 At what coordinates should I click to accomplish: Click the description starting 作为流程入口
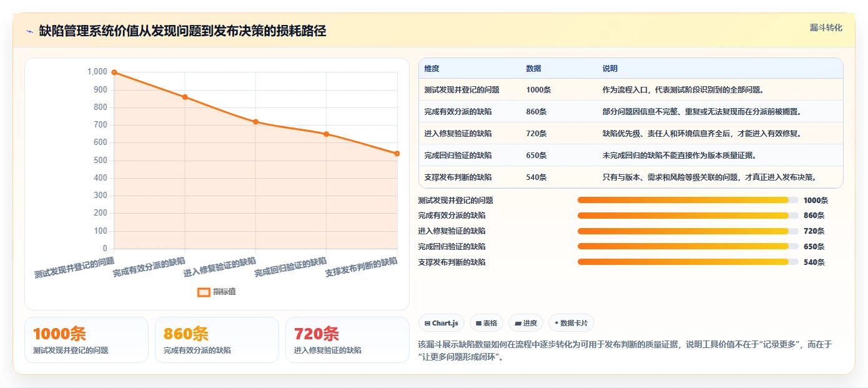pyautogui.click(x=684, y=90)
